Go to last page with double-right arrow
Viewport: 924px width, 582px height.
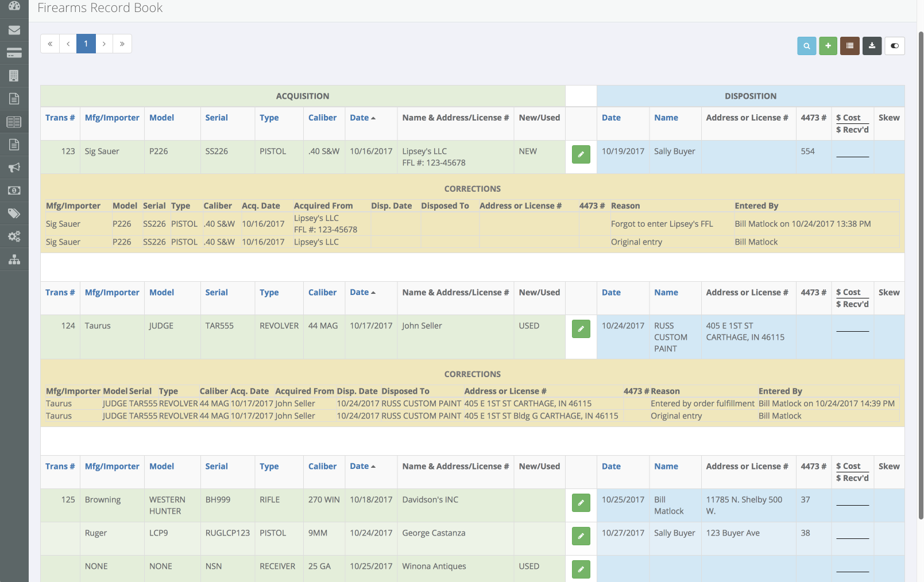coord(122,44)
